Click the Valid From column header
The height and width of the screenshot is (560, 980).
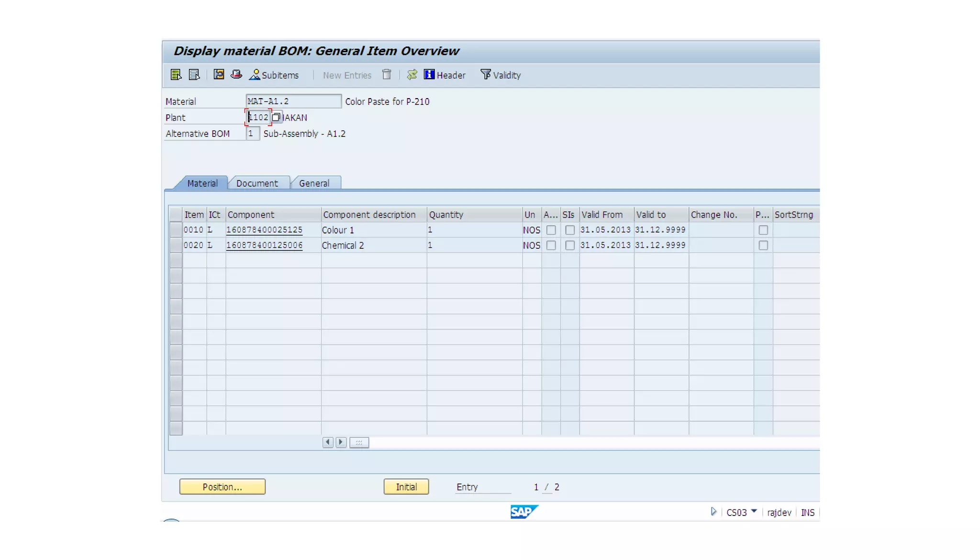point(607,214)
